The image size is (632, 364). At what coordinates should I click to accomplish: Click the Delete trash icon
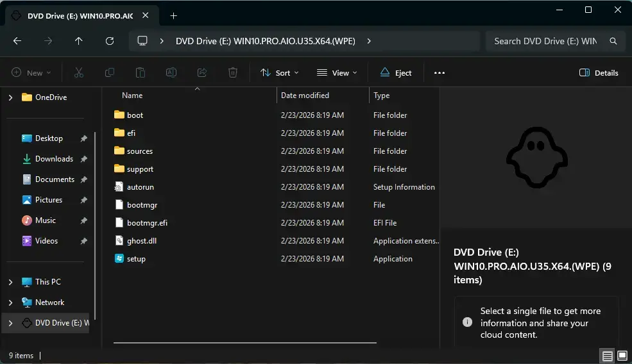(232, 72)
